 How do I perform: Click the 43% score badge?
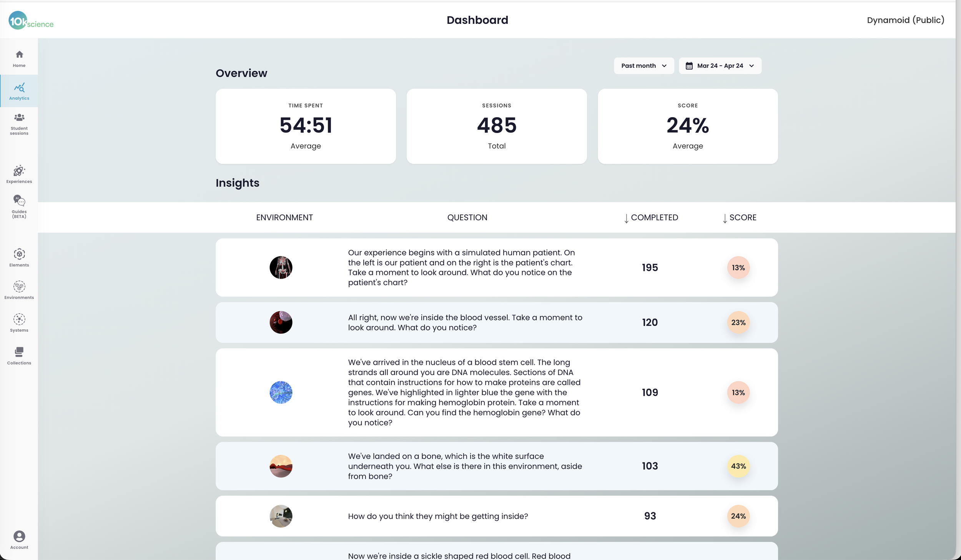[x=738, y=466]
